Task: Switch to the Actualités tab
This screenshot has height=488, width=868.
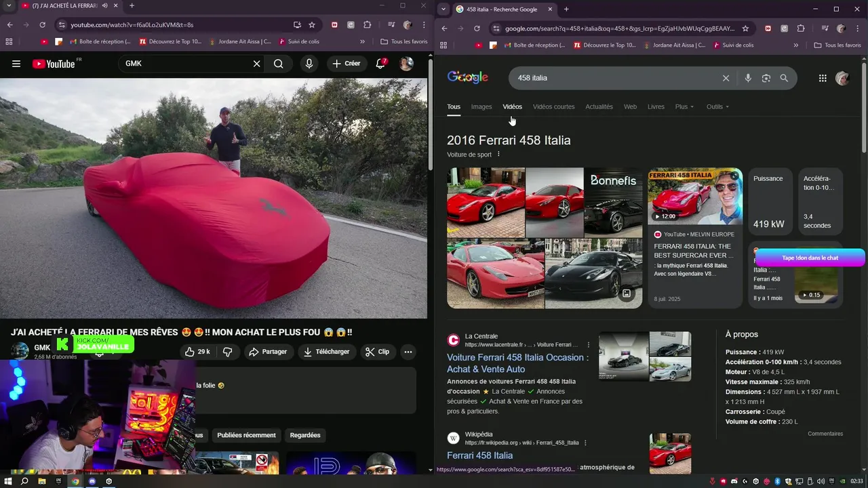Action: (599, 106)
